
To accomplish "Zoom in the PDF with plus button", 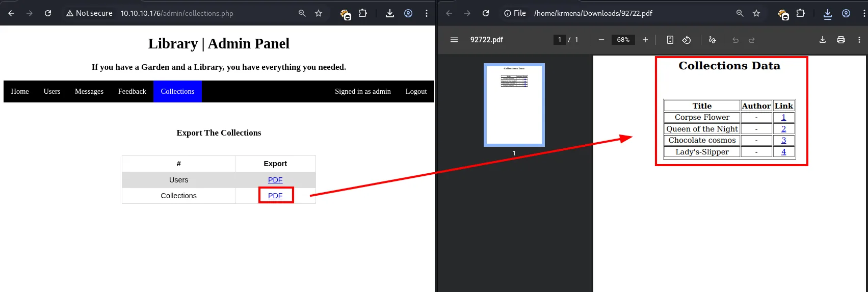I will [645, 40].
